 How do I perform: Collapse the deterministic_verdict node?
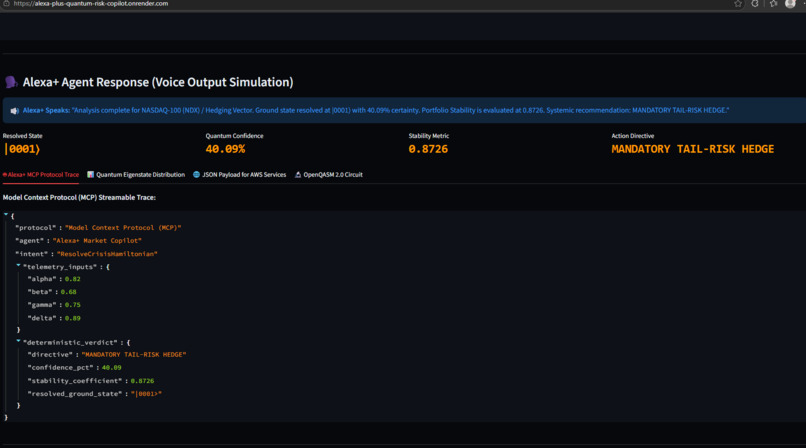pos(18,341)
